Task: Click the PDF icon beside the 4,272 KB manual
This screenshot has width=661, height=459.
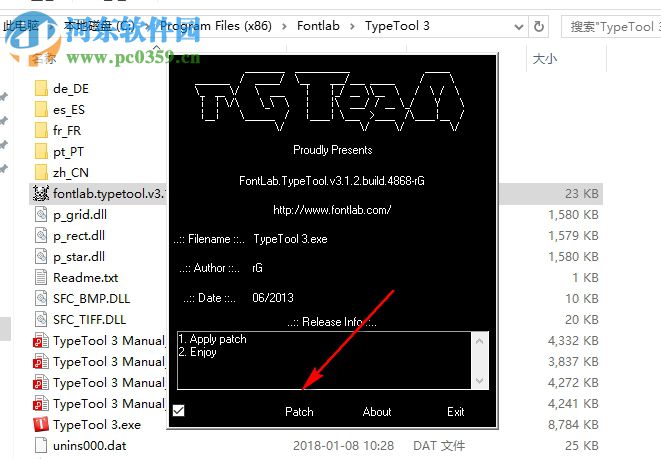Action: pos(41,383)
